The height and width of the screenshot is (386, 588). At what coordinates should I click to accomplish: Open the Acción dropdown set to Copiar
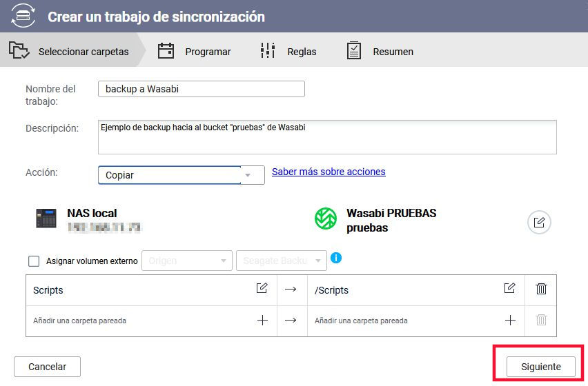181,175
